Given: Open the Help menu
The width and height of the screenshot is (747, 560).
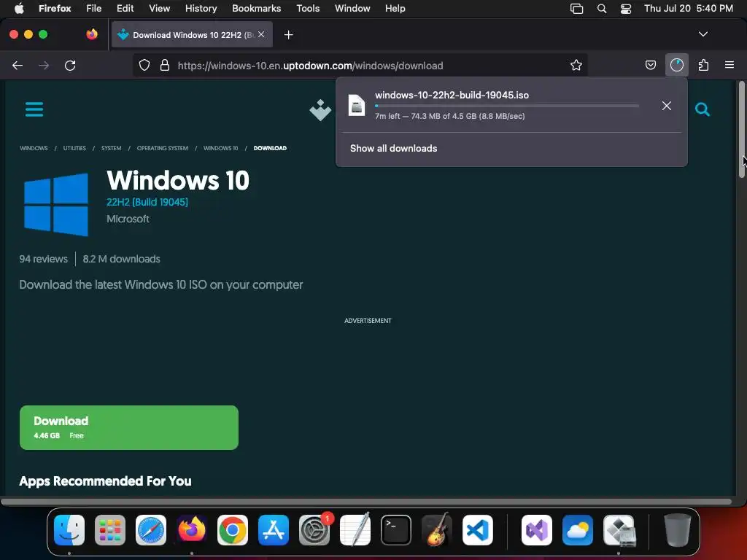Looking at the screenshot, I should pos(395,9).
